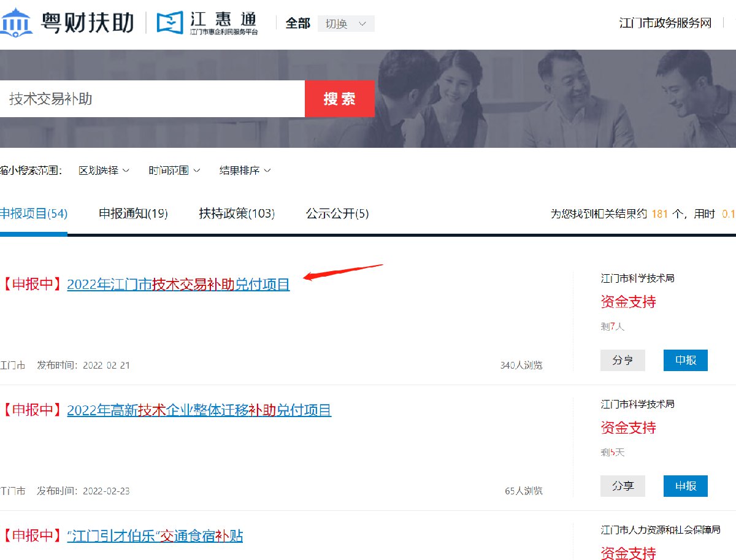The width and height of the screenshot is (736, 560).
Task: Click 【申报中】 status of 整体迁移补助 project
Action: [x=32, y=410]
